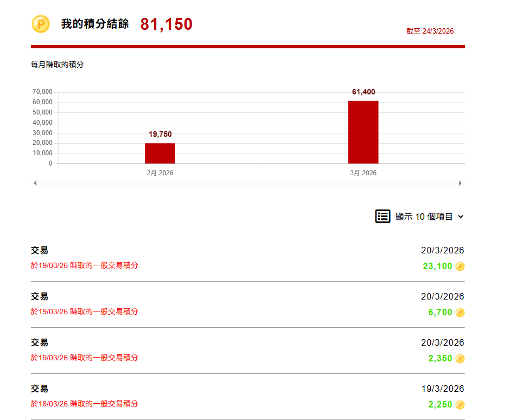Click the 交易 title of the 2,250 transaction

(x=40, y=389)
